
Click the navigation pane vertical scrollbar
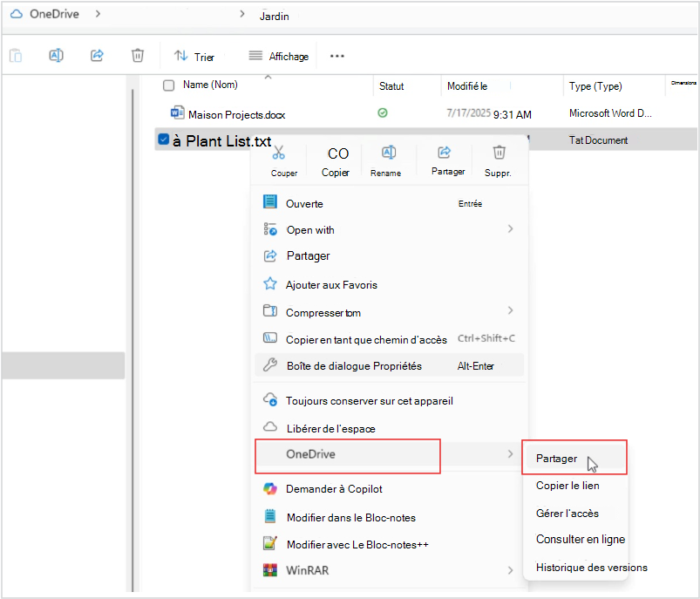pos(133,339)
